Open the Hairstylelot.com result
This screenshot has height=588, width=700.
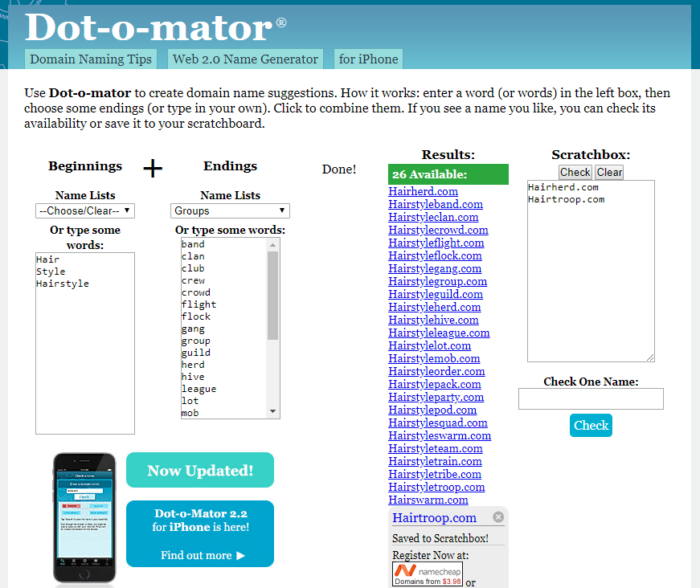click(429, 345)
